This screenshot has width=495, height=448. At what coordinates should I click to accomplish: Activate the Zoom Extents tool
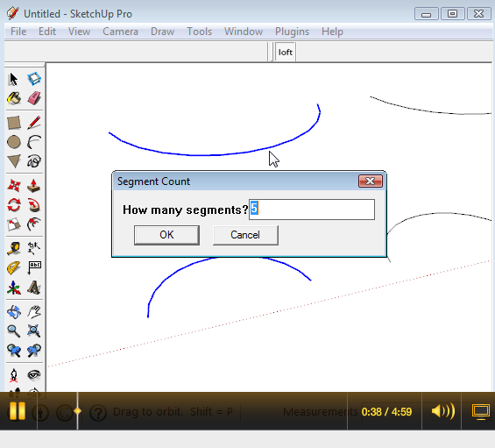point(34,331)
